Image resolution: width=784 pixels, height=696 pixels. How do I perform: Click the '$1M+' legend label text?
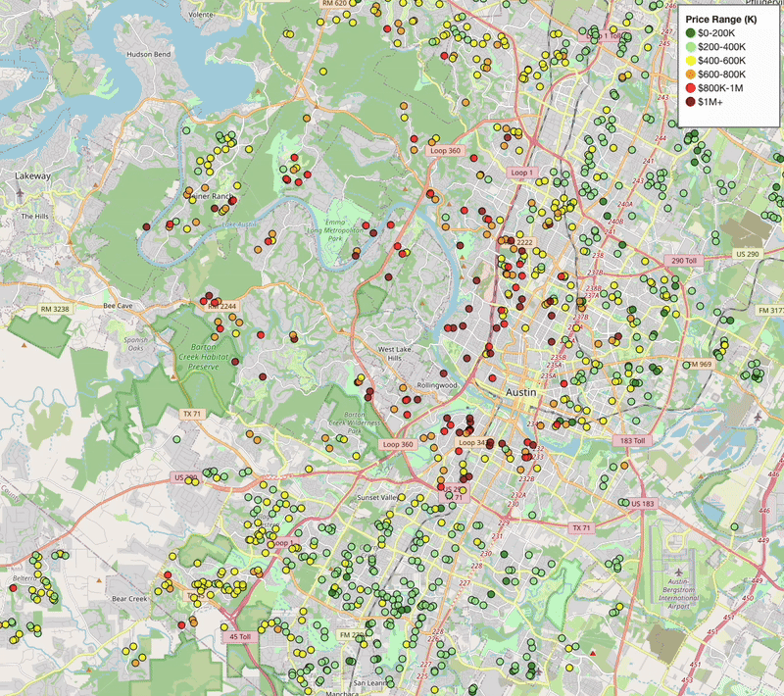click(710, 102)
